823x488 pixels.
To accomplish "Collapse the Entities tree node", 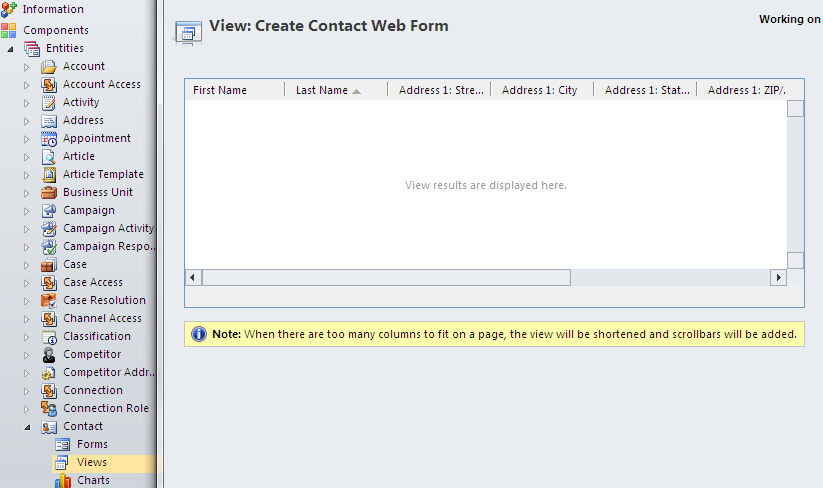I will (11, 49).
